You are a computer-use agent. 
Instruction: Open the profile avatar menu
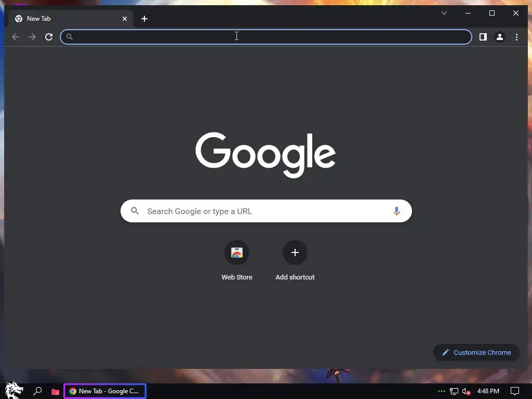click(499, 37)
